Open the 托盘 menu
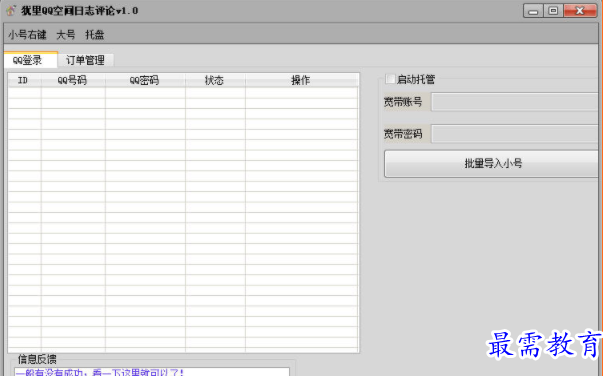The image size is (610, 376). tap(95, 35)
